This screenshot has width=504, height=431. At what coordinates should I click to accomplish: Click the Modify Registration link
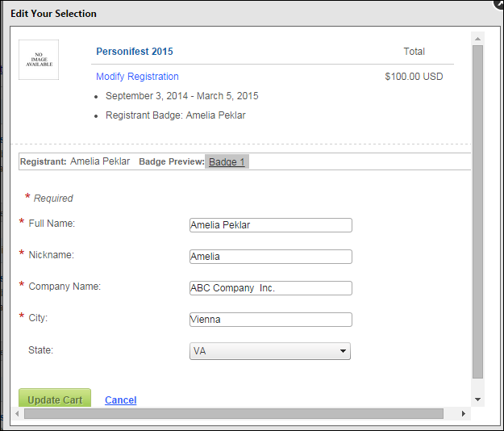[137, 77]
